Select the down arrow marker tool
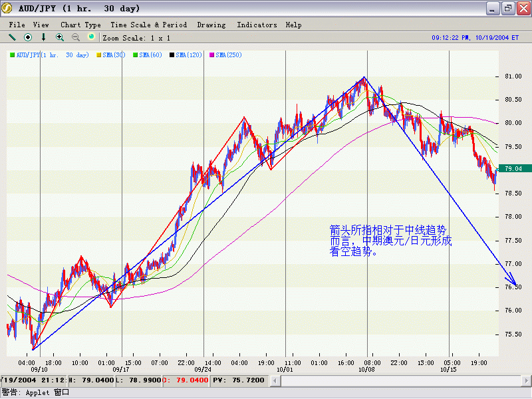Image resolution: width=532 pixels, height=399 pixels. [x=44, y=37]
